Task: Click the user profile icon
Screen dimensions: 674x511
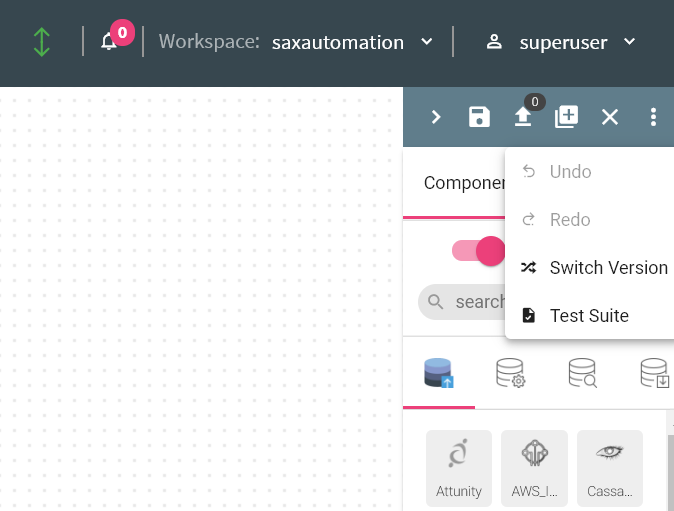Action: point(494,42)
